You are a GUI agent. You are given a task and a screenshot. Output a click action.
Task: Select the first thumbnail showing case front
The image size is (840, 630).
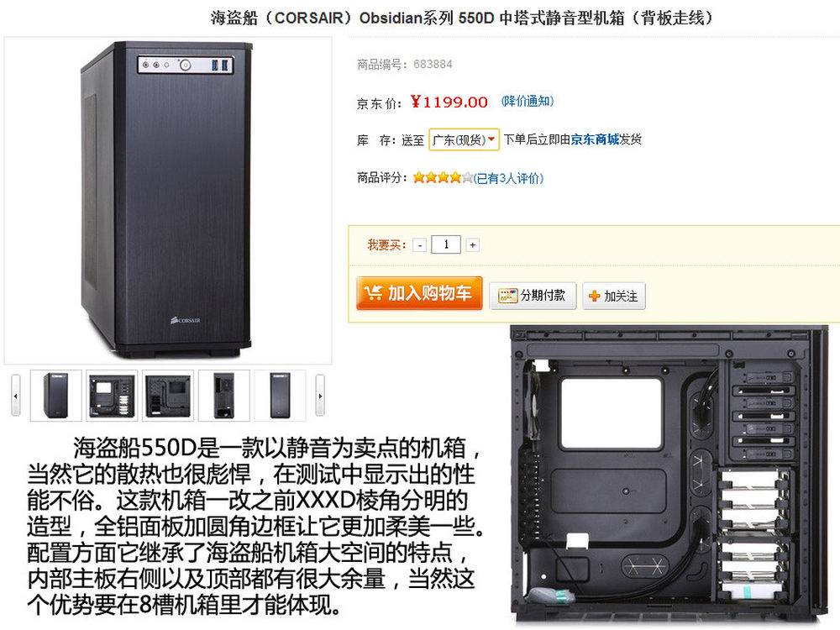coord(55,396)
